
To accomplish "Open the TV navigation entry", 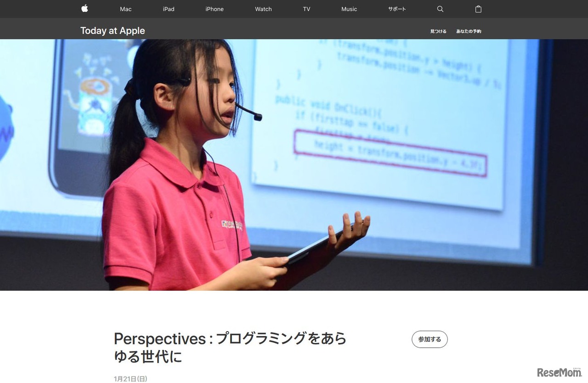I will coord(306,9).
